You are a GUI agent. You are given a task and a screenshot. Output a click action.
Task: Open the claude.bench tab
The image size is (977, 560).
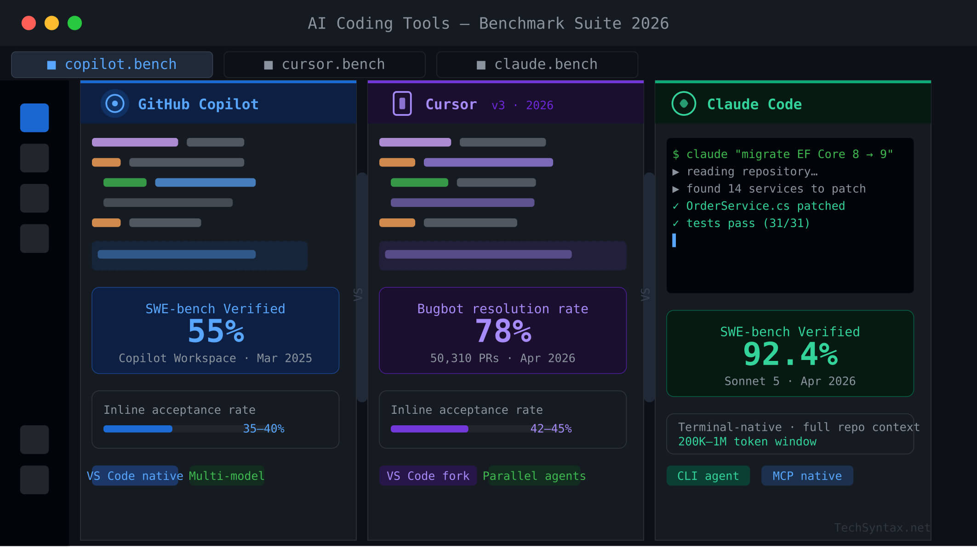pyautogui.click(x=537, y=64)
